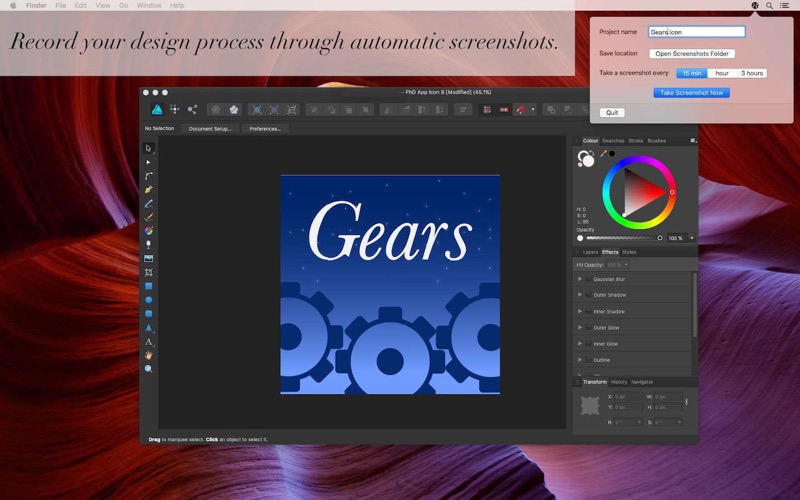
Task: Expand the Inner Shadow effect settings
Action: [580, 311]
